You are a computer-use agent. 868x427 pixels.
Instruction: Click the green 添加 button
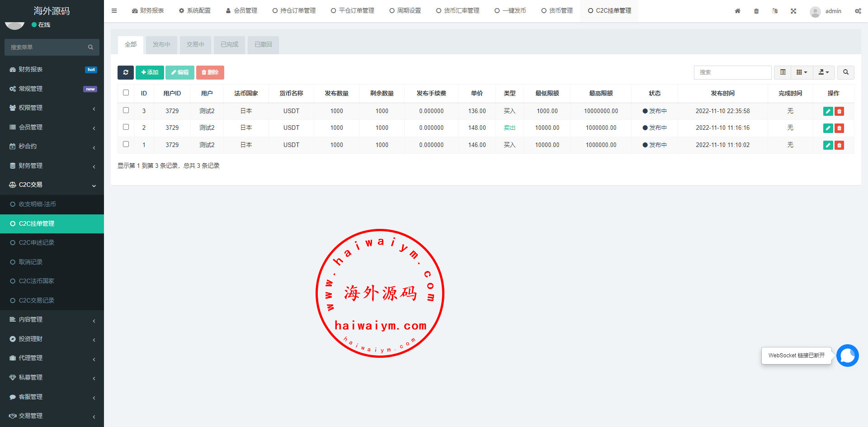[x=150, y=72]
